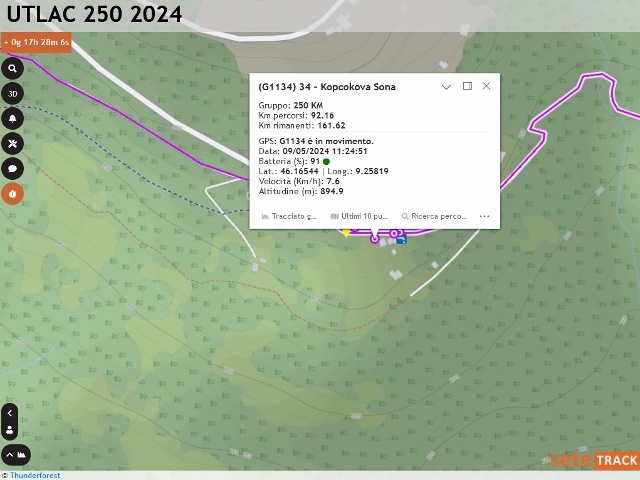Collapse the Kopcokova Sona popup chevron
Viewport: 640px width, 480px height.
(x=446, y=87)
